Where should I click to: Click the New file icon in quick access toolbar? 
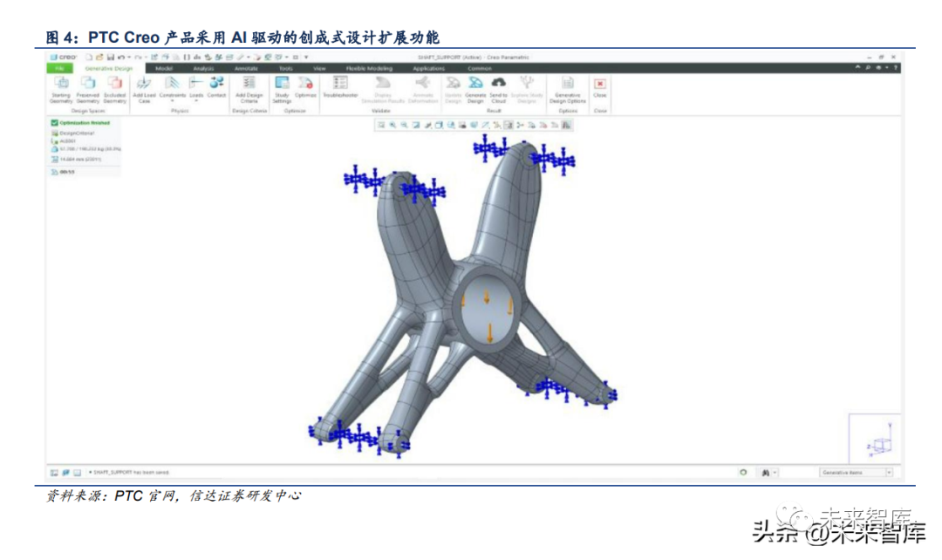(89, 57)
